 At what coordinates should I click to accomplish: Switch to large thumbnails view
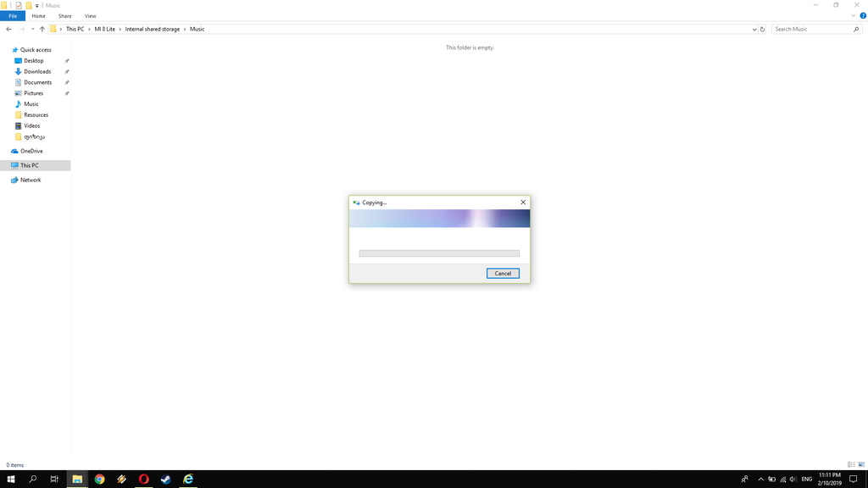click(861, 465)
